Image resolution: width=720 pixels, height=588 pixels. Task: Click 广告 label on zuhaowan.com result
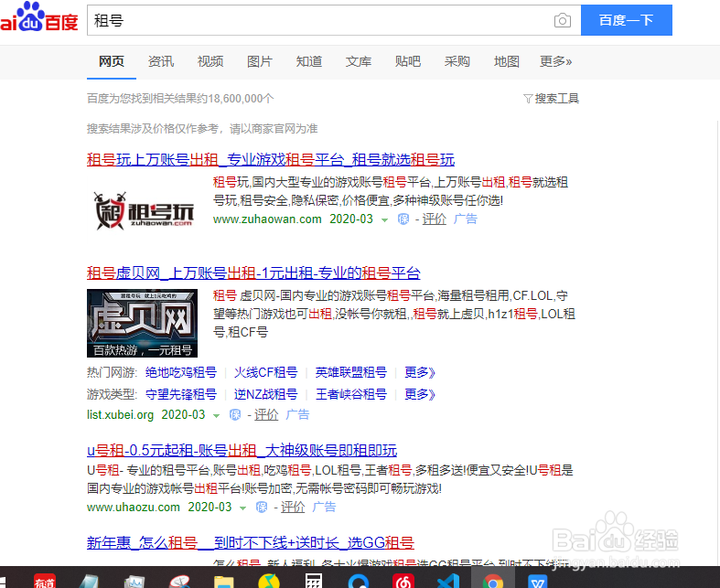pos(465,219)
